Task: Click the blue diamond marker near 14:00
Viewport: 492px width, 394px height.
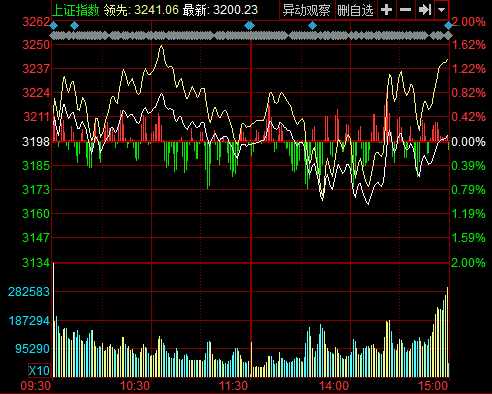Action: click(312, 25)
